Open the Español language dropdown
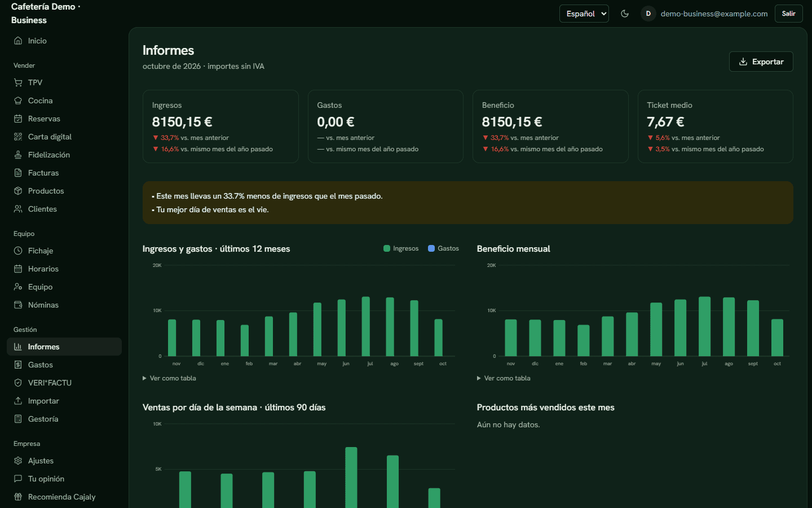The height and width of the screenshot is (508, 812). [584, 14]
